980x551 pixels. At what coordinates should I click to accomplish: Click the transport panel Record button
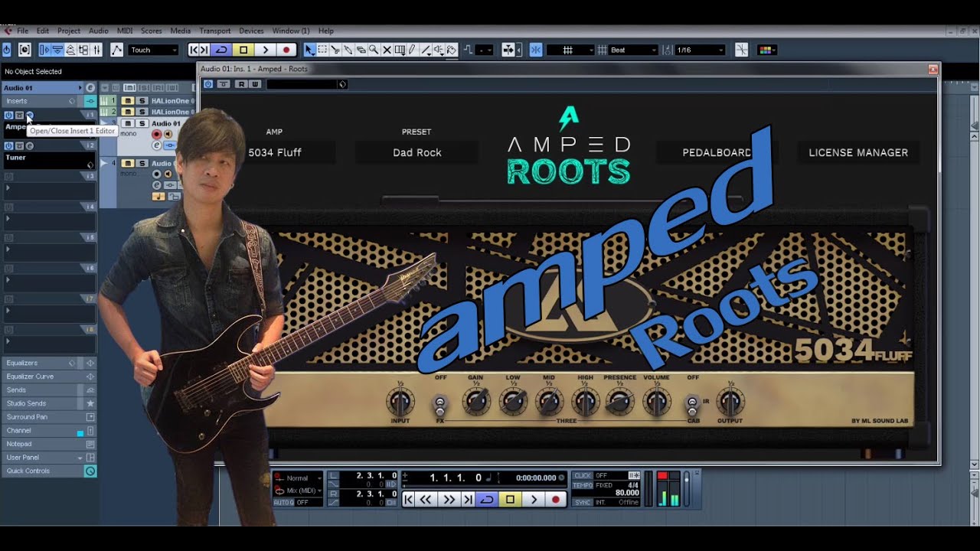tap(556, 499)
